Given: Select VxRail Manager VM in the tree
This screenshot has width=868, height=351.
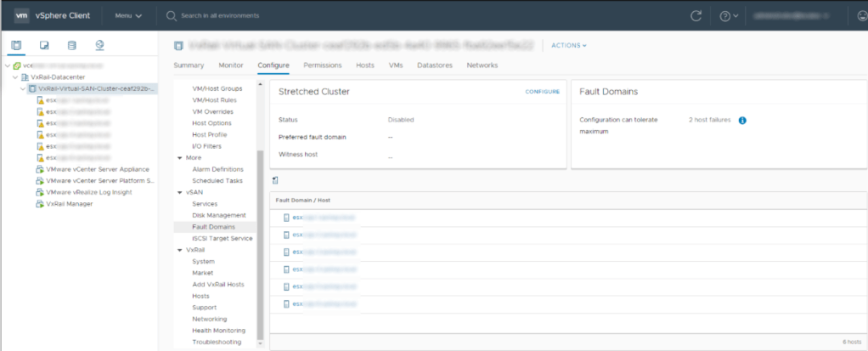Looking at the screenshot, I should point(69,204).
